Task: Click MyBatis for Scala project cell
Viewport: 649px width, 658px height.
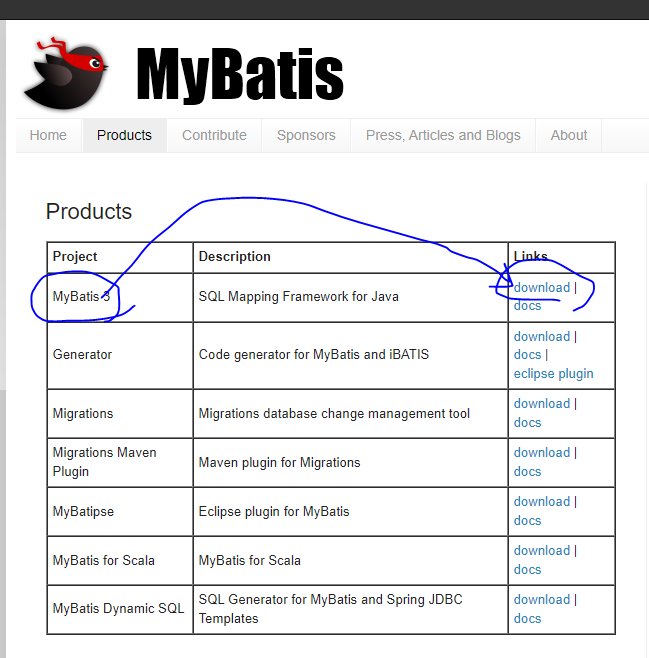Action: [120, 561]
